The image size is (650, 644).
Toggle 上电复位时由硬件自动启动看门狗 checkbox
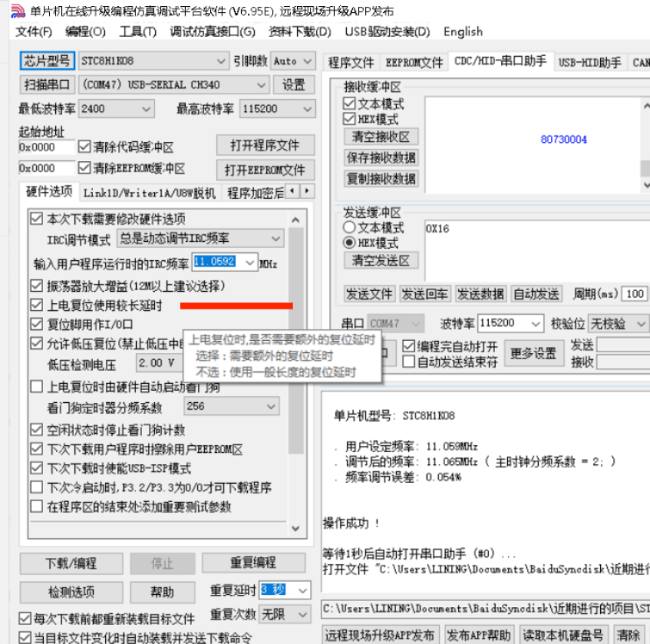pos(37,387)
